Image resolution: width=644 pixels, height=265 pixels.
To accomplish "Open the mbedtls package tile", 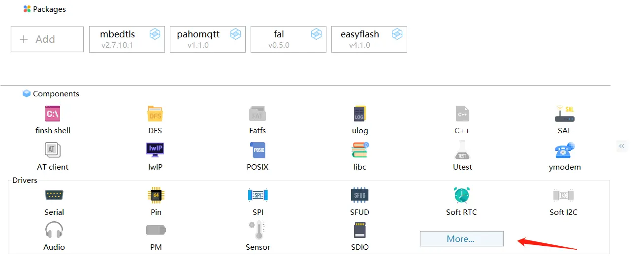I will click(127, 39).
